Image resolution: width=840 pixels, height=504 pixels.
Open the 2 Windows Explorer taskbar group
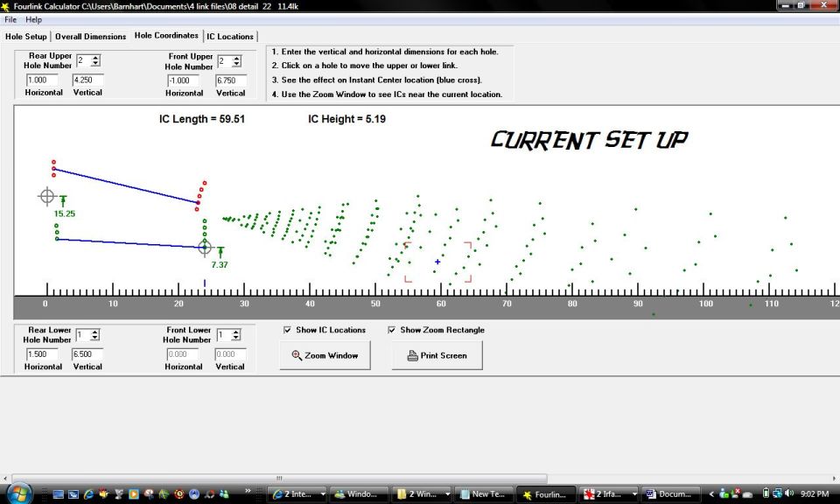coord(422,494)
